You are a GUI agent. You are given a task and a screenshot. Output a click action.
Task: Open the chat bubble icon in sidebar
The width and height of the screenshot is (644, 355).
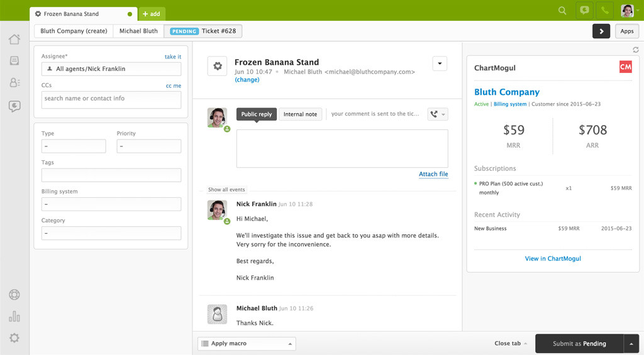click(x=14, y=106)
